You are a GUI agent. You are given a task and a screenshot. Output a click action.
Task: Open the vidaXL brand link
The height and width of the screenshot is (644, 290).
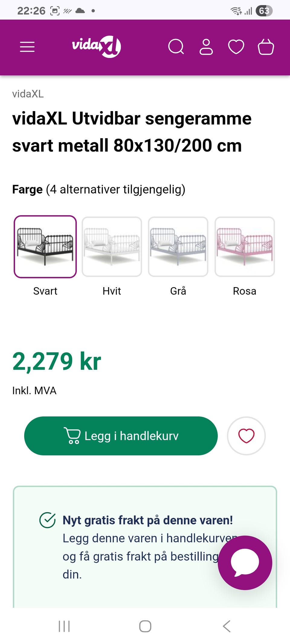click(28, 94)
